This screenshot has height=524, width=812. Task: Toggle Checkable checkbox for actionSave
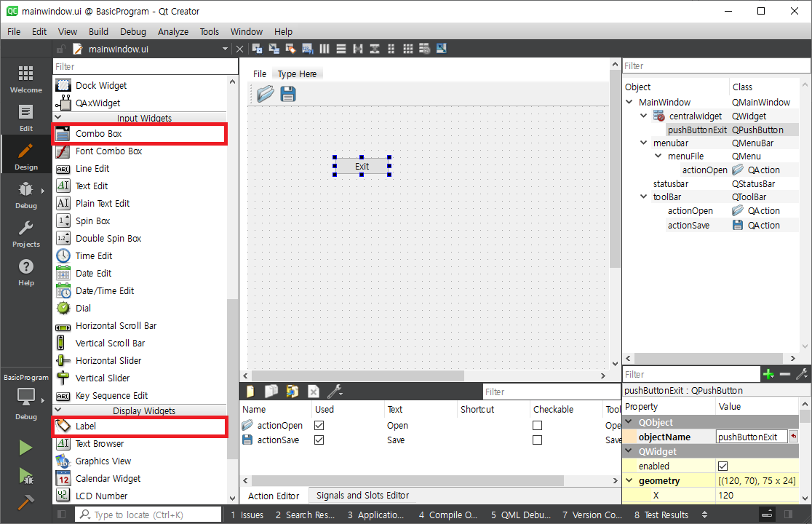coord(537,440)
